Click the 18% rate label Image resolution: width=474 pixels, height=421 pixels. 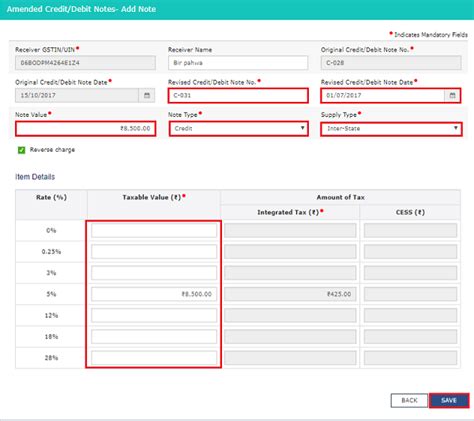coord(51,337)
